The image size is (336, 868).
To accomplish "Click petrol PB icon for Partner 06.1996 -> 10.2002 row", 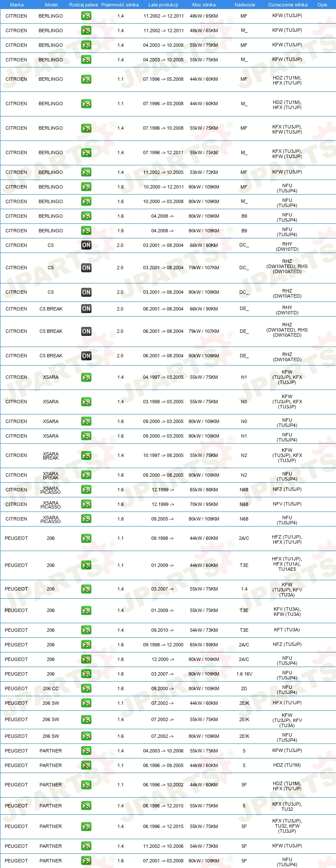I will click(x=86, y=785).
